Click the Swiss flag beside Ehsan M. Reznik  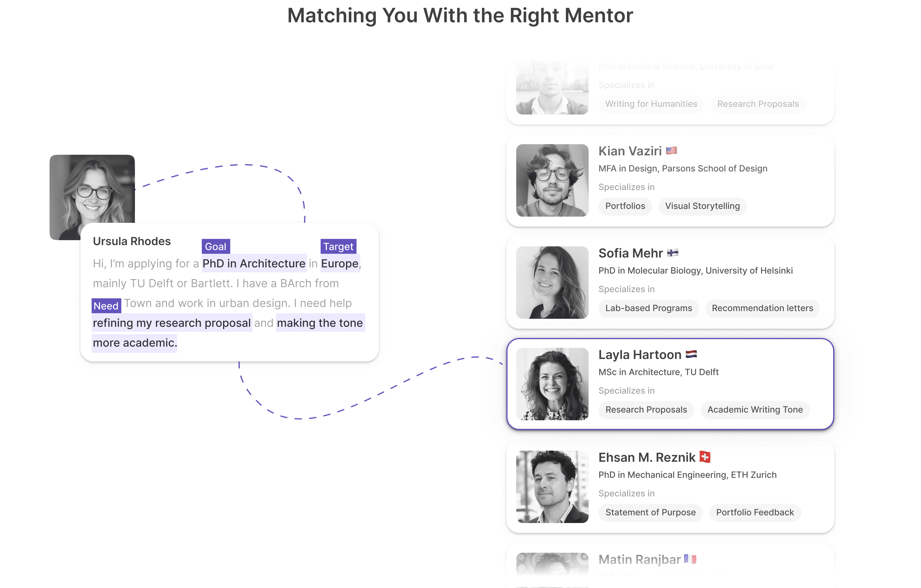pos(705,457)
